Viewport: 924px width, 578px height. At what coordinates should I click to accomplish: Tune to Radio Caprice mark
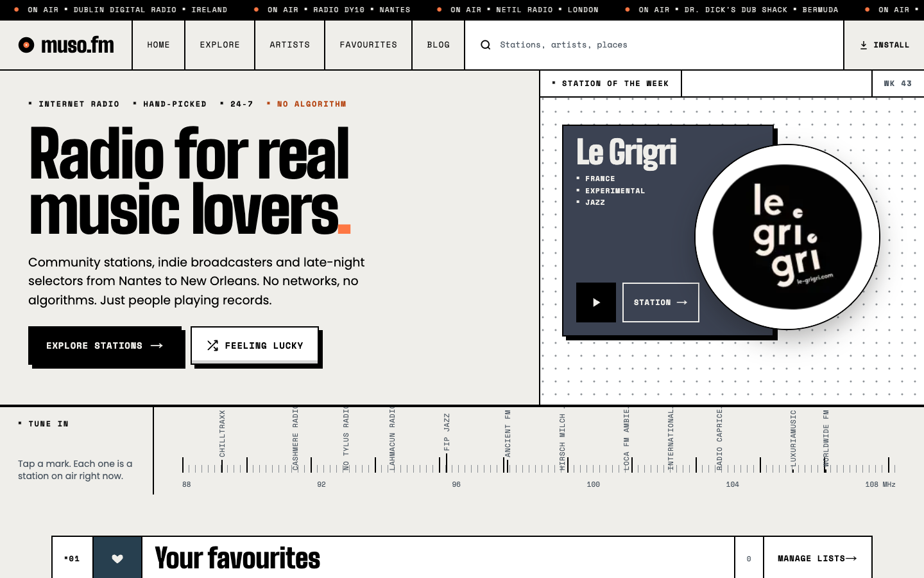click(x=719, y=439)
